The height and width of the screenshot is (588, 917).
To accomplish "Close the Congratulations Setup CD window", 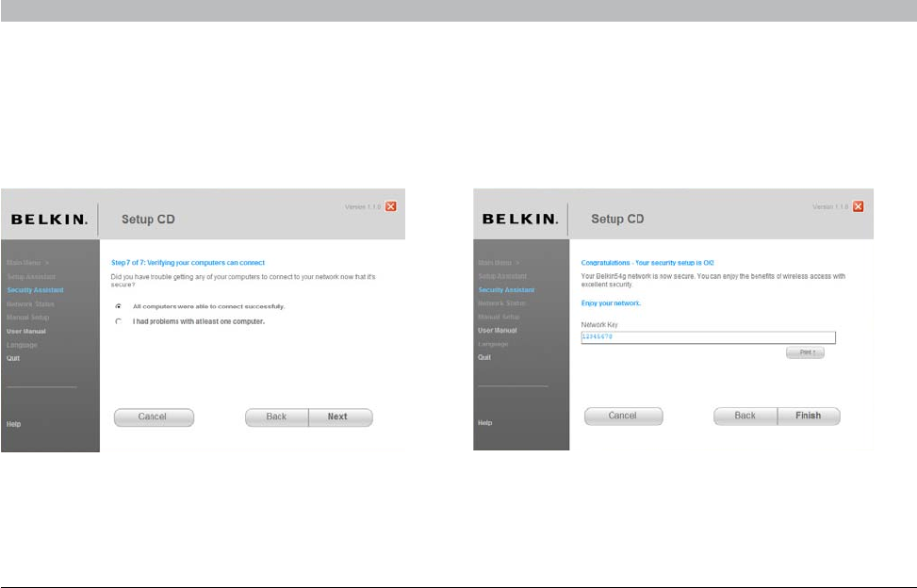I will pos(858,206).
